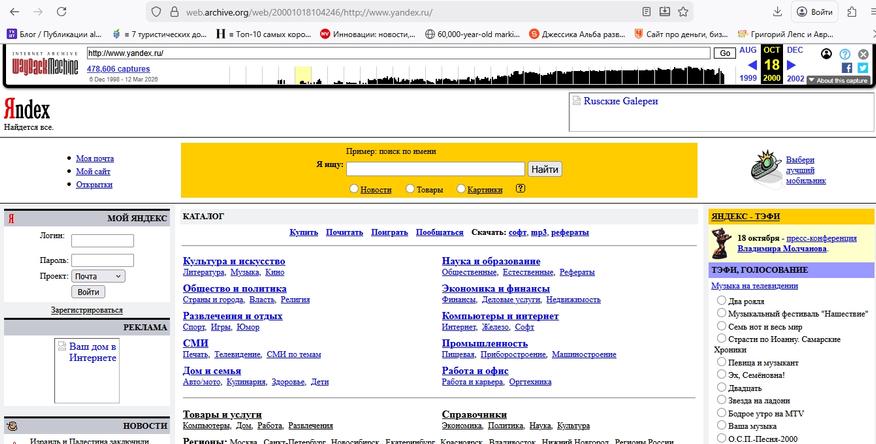Click the Войти account button in browser
876x444 pixels.
815,12
